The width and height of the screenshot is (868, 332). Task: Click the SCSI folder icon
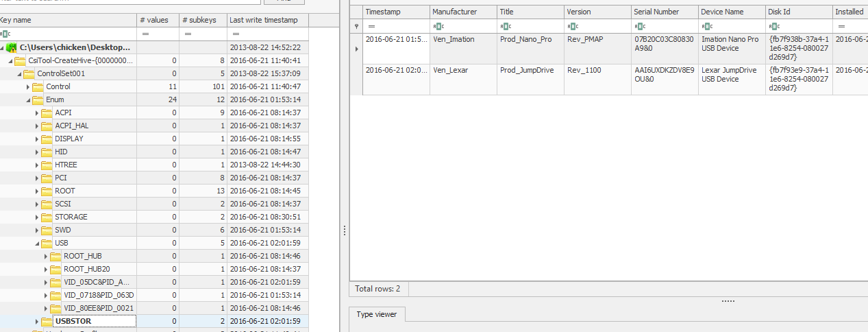(47, 204)
